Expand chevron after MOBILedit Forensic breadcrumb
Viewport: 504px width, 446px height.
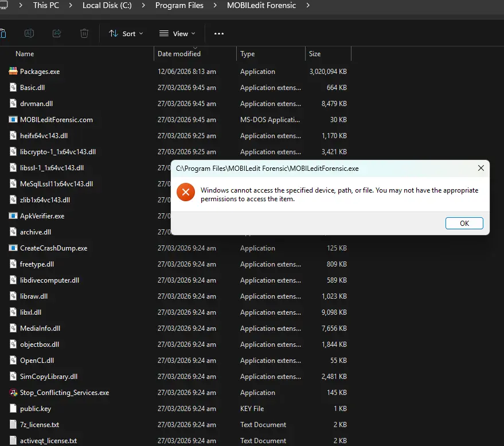coord(308,5)
